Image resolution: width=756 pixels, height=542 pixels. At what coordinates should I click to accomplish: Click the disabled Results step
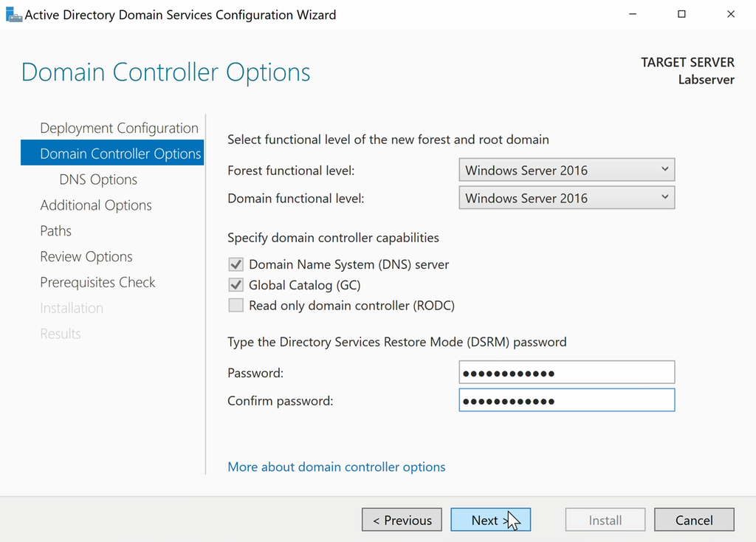[61, 333]
